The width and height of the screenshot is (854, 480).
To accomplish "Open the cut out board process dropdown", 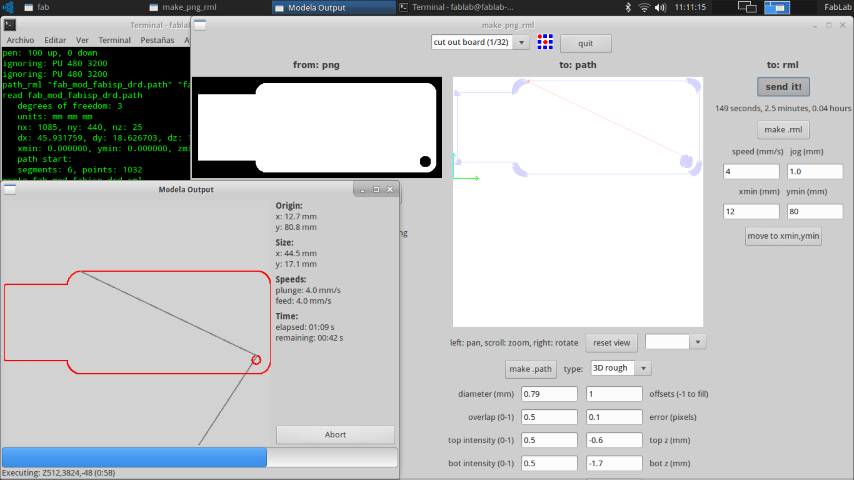I will 480,42.
